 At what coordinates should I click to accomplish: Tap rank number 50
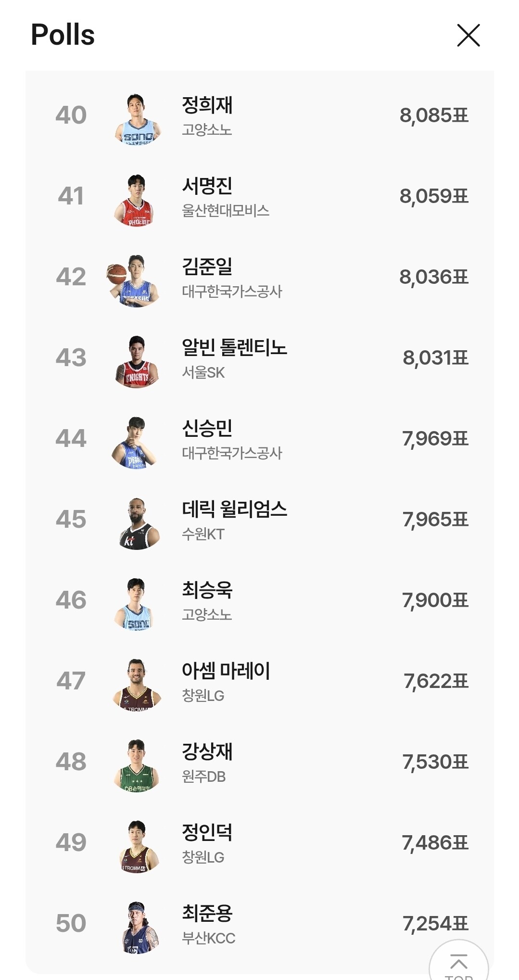pyautogui.click(x=71, y=924)
